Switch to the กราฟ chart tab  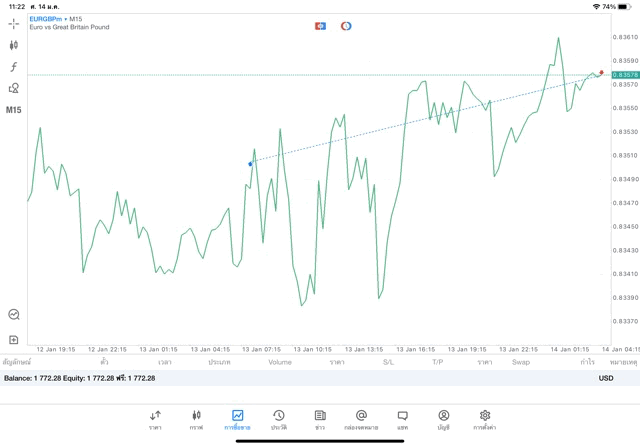click(x=196, y=419)
